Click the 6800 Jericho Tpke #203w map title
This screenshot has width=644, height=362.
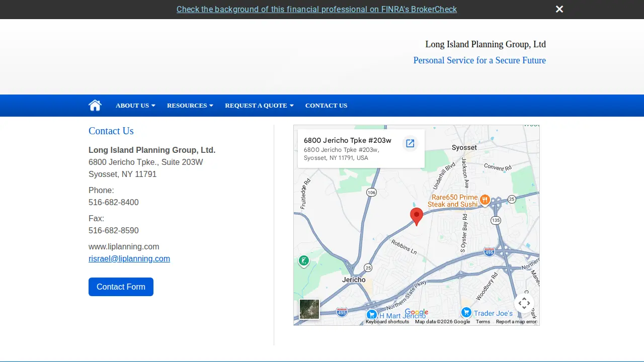pos(348,140)
